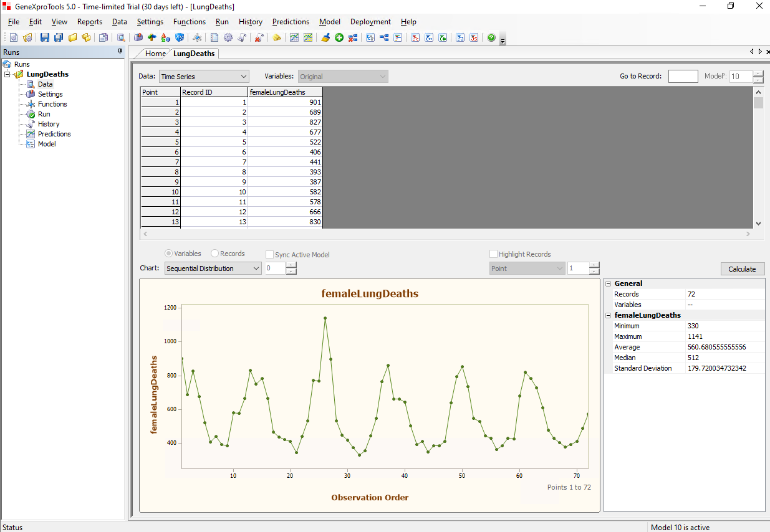This screenshot has width=770, height=532.
Task: Click the History scroll icon in tree
Action: (x=31, y=124)
